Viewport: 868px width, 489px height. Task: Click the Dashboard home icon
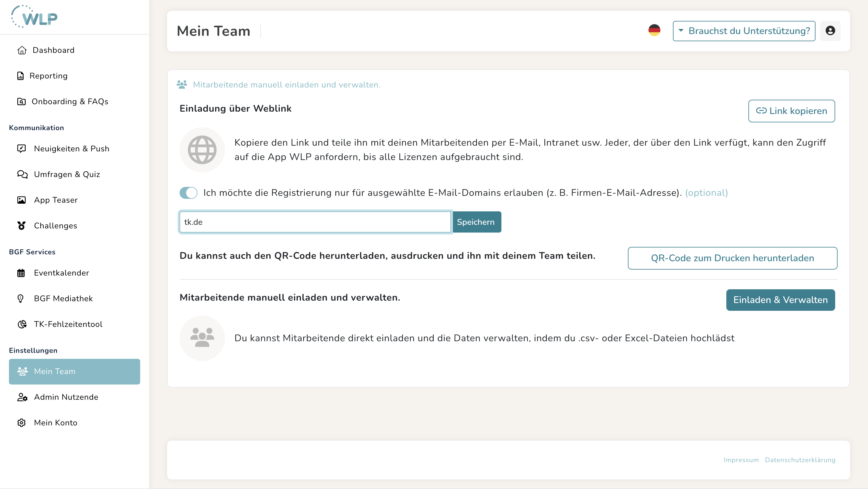22,50
